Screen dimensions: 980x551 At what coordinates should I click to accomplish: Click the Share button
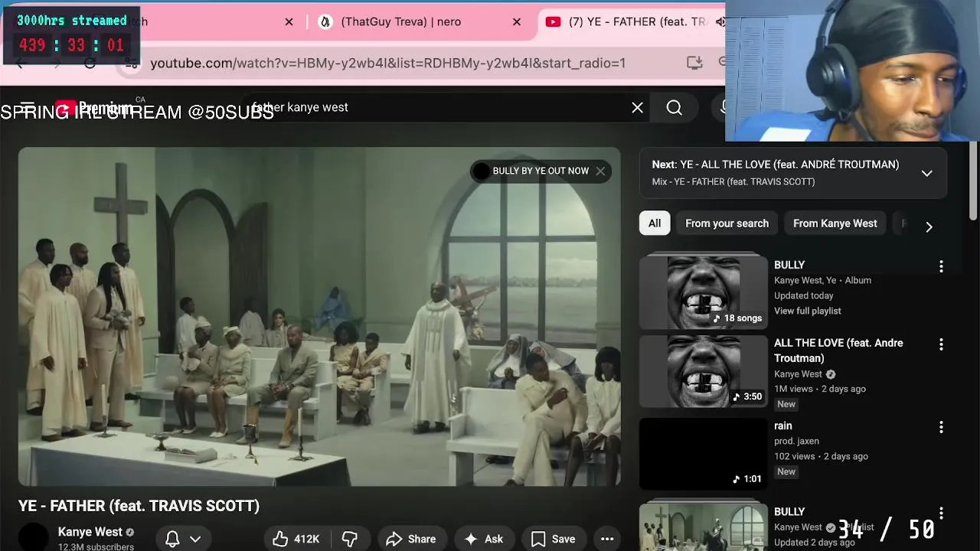coord(411,539)
